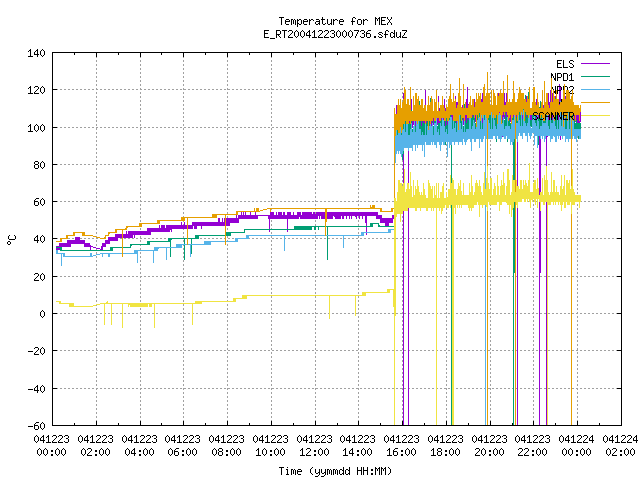Click the x-axis tick '041223 22:00'
The width and height of the screenshot is (640, 480).
pos(533,446)
